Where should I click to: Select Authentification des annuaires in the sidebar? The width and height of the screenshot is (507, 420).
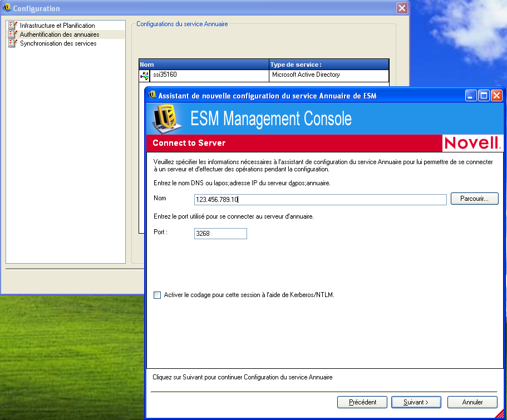[60, 34]
